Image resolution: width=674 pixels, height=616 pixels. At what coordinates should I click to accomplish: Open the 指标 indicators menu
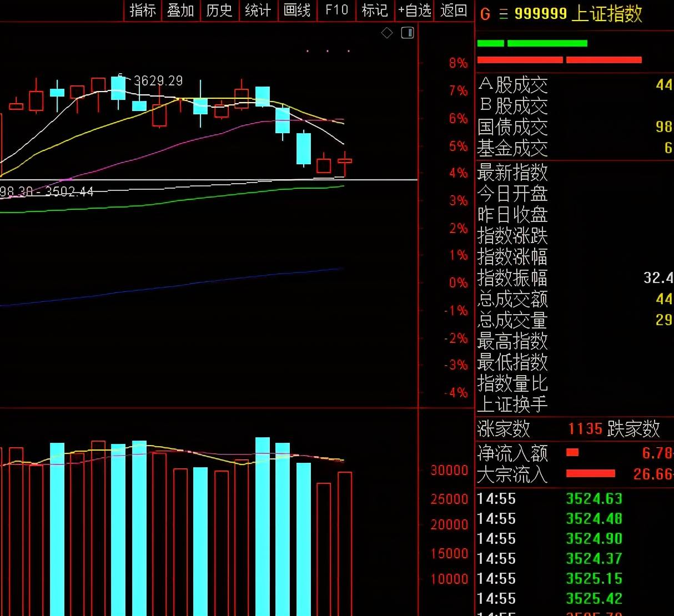143,11
